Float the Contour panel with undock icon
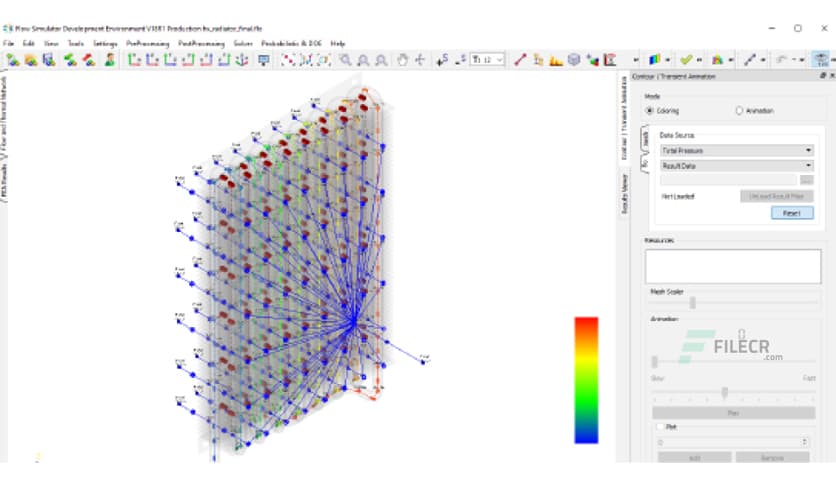Image resolution: width=836 pixels, height=484 pixels. [823, 76]
